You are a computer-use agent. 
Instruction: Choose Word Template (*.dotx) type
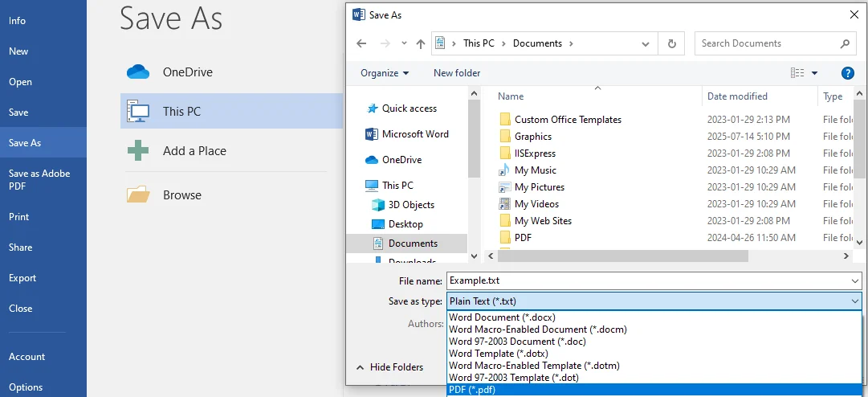(654, 354)
